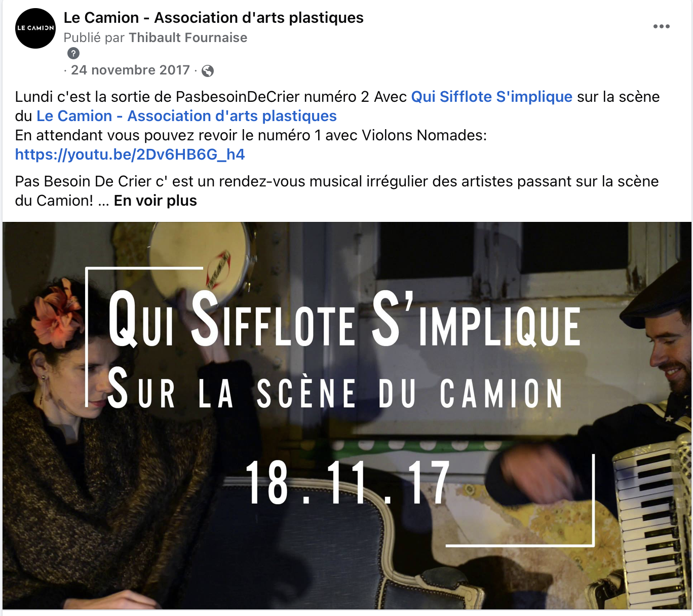This screenshot has height=616, width=693.
Task: Click the Qui Sifflote S'implique title text on image
Action: click(344, 319)
